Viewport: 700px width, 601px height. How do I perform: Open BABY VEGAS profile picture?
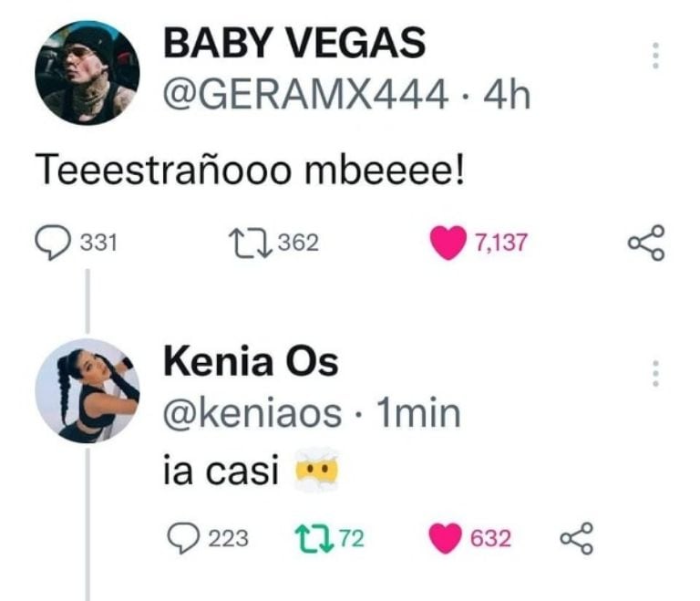pyautogui.click(x=87, y=74)
